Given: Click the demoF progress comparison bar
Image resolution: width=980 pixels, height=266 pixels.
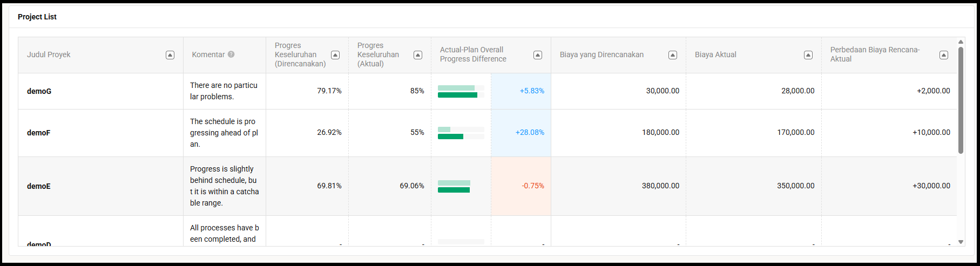Looking at the screenshot, I should (461, 133).
